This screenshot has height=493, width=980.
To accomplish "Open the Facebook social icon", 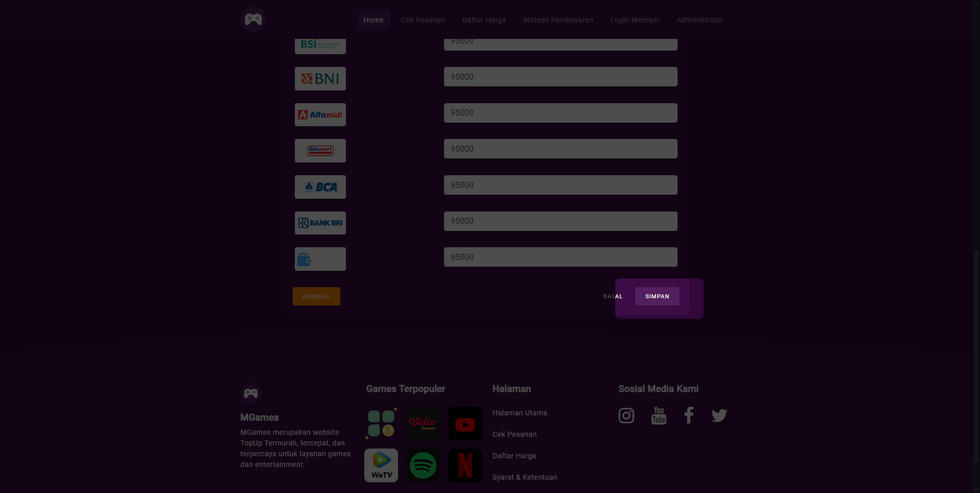I will point(689,415).
